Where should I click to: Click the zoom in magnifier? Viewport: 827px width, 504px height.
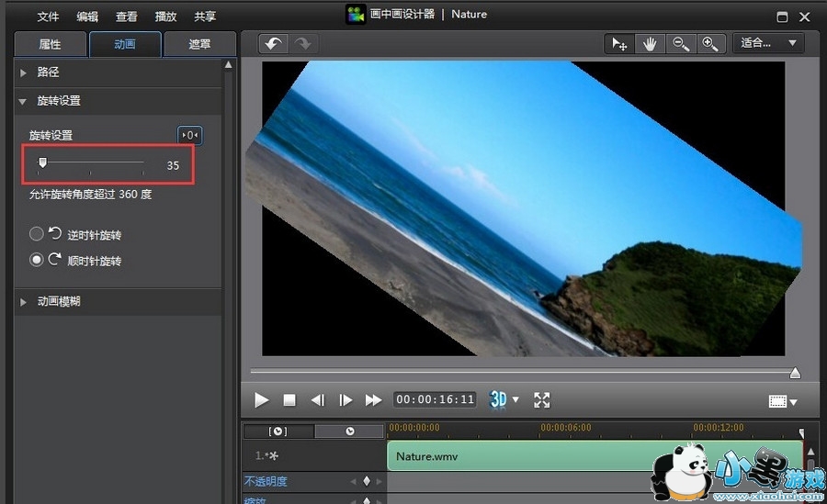click(x=709, y=43)
